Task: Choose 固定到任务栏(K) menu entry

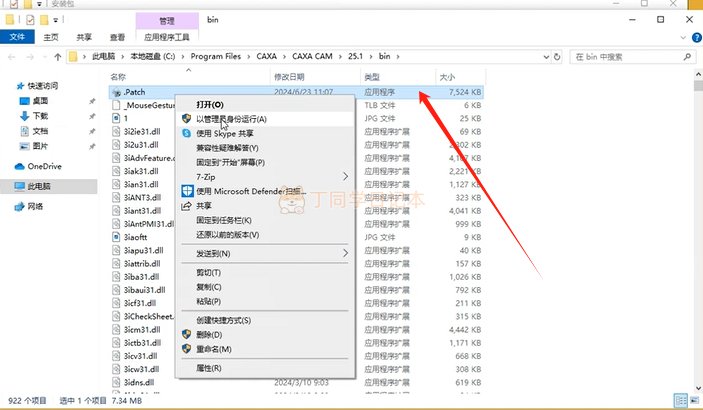Action: (x=265, y=220)
